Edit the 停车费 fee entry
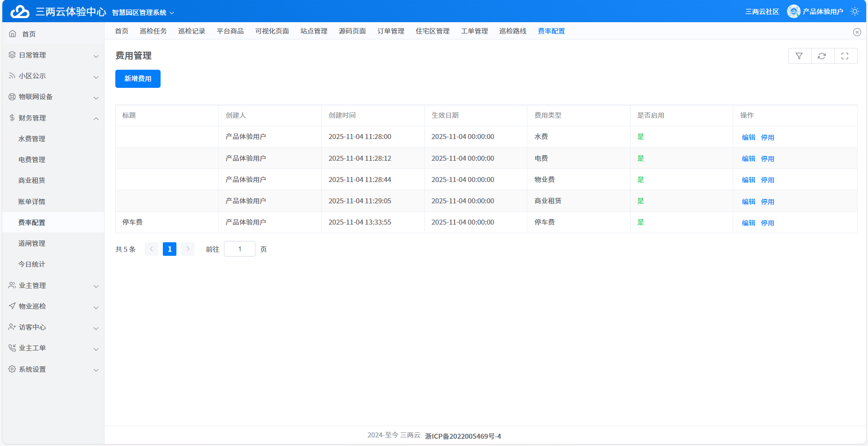 [748, 222]
